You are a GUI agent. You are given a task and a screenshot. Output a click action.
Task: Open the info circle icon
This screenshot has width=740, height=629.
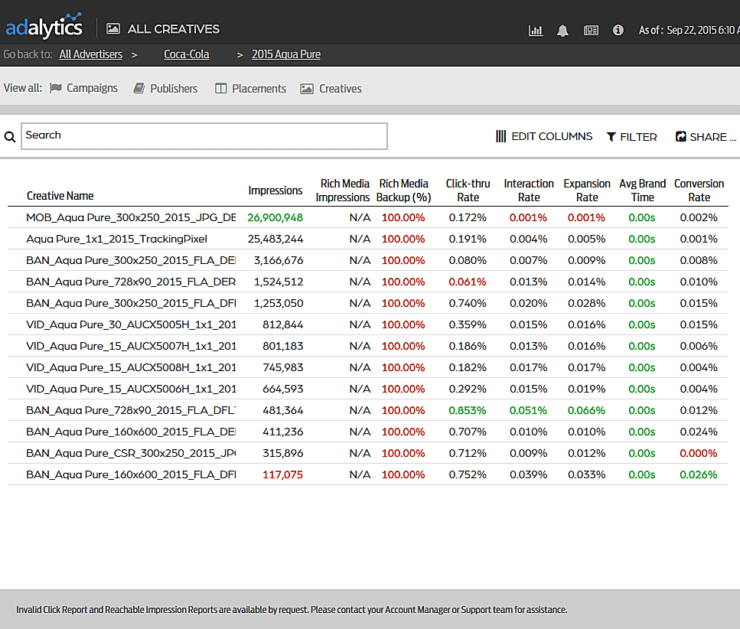[x=618, y=30]
